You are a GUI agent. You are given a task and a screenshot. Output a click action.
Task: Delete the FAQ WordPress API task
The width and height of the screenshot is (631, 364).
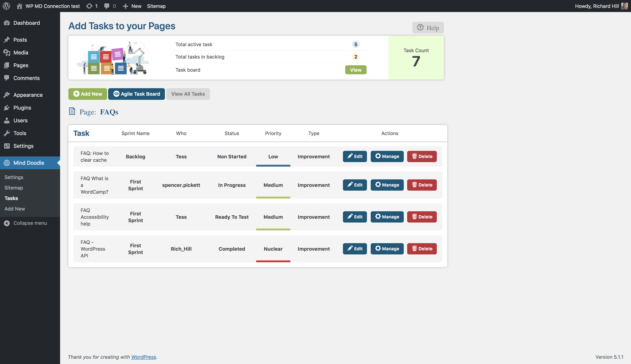(422, 248)
